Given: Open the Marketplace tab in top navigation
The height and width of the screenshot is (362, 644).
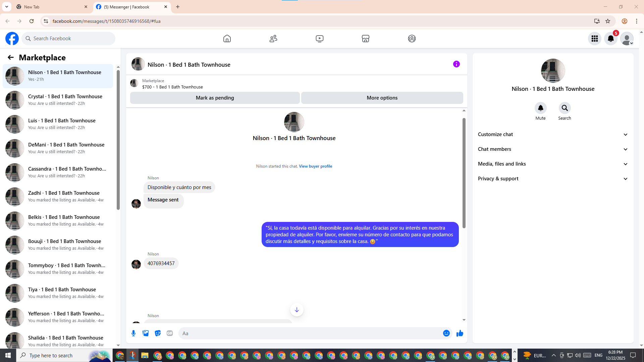Looking at the screenshot, I should (x=366, y=39).
